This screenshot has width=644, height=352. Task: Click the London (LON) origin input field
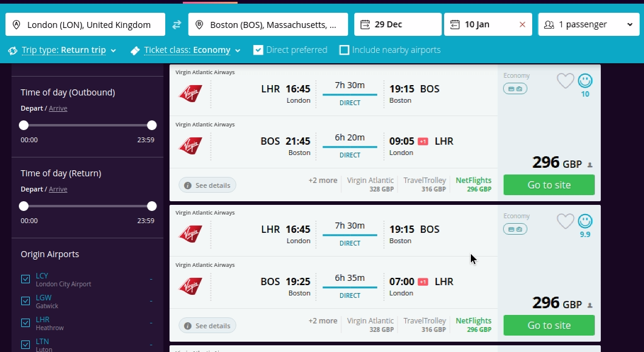click(x=86, y=25)
